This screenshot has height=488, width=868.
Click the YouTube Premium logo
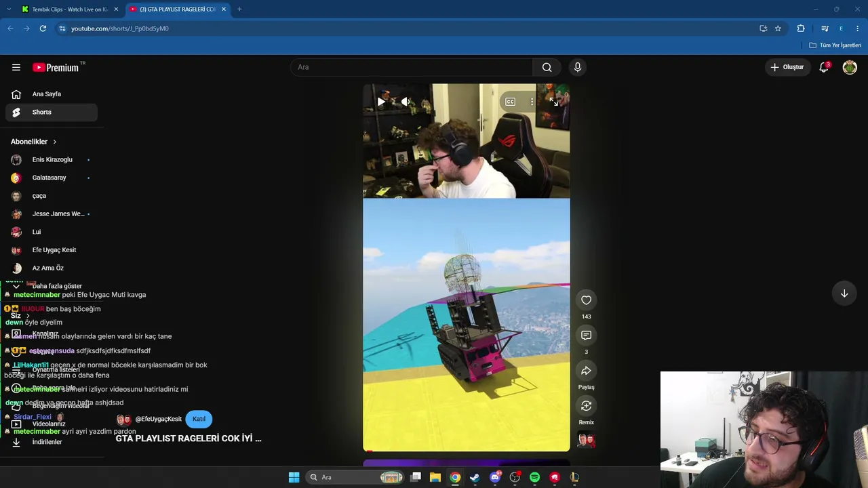click(x=56, y=67)
